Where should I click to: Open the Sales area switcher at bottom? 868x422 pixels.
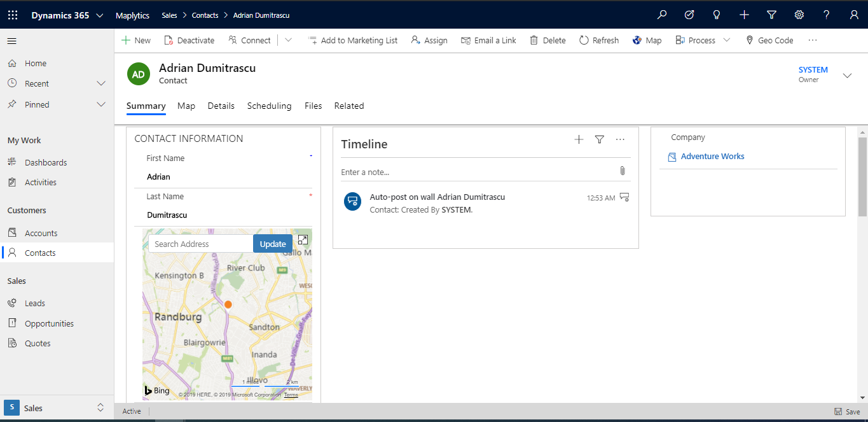[x=57, y=408]
